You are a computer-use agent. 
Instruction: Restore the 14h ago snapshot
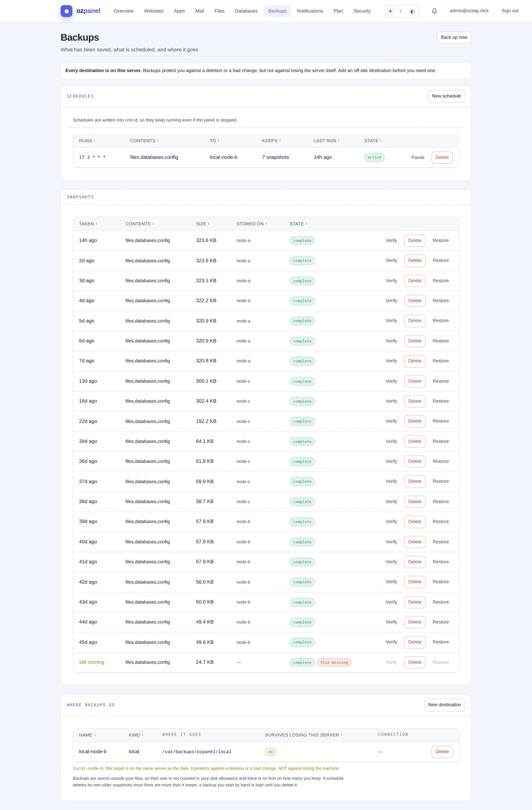coord(440,240)
